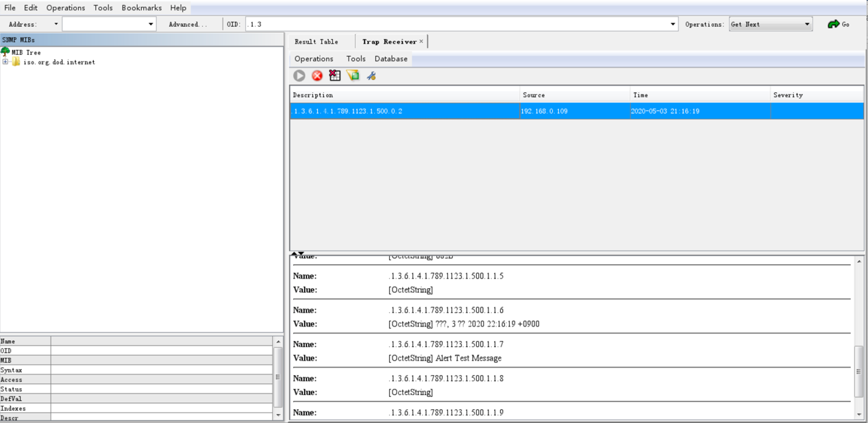The height and width of the screenshot is (423, 868).
Task: Click the start trap receiver play icon
Action: point(299,76)
